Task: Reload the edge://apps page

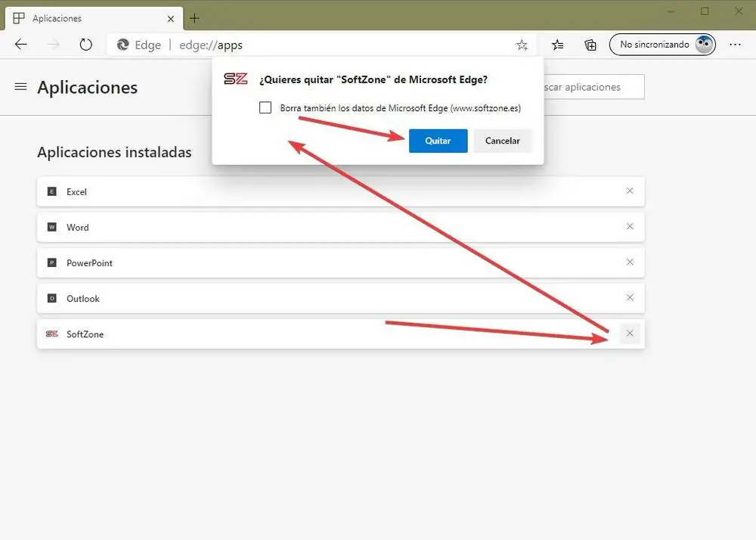Action: (x=86, y=45)
